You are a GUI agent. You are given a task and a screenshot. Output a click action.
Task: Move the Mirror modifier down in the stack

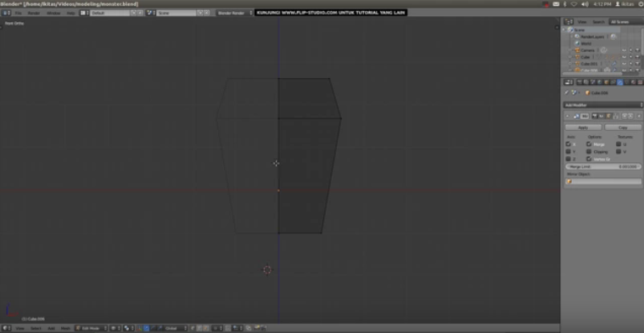coord(630,116)
